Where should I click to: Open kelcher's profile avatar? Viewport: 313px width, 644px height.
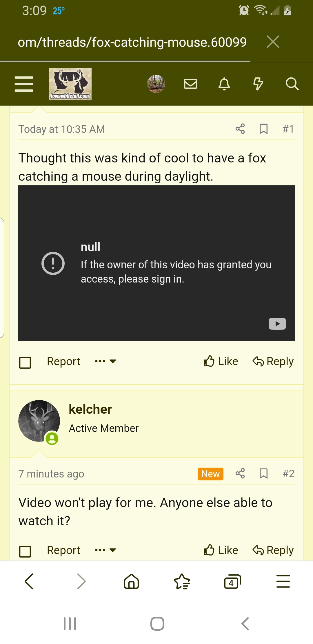click(39, 421)
